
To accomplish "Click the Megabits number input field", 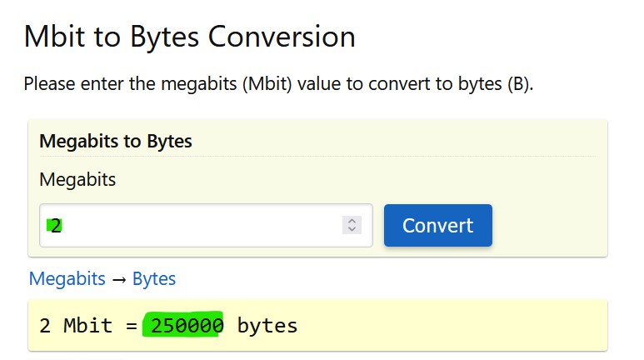I will pyautogui.click(x=192, y=225).
